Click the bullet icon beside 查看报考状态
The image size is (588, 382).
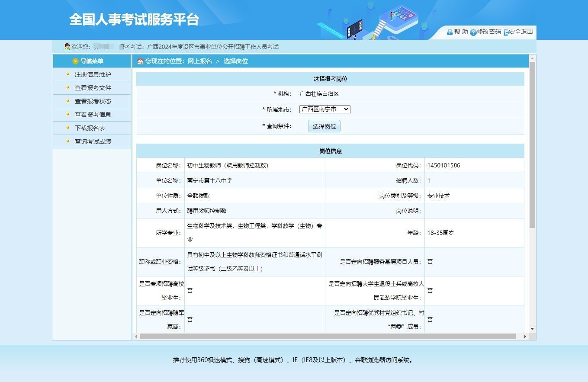67,101
